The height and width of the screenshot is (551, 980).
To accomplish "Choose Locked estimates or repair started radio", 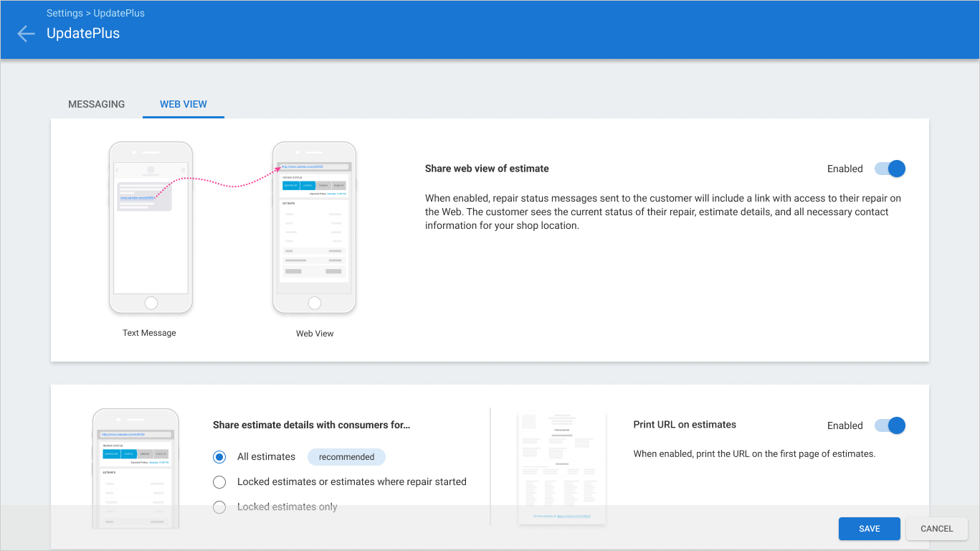I will click(220, 482).
